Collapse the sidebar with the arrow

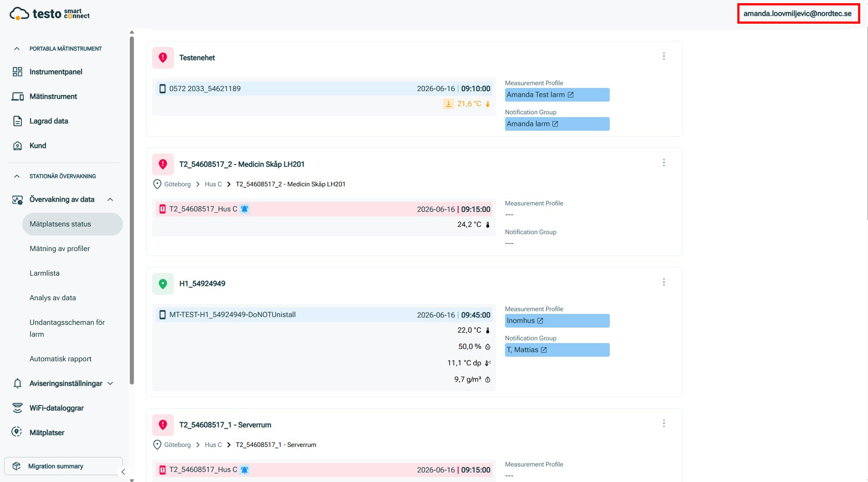(x=123, y=472)
